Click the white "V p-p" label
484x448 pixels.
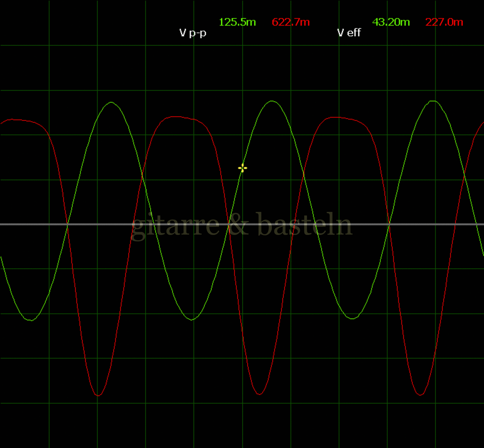(x=193, y=33)
